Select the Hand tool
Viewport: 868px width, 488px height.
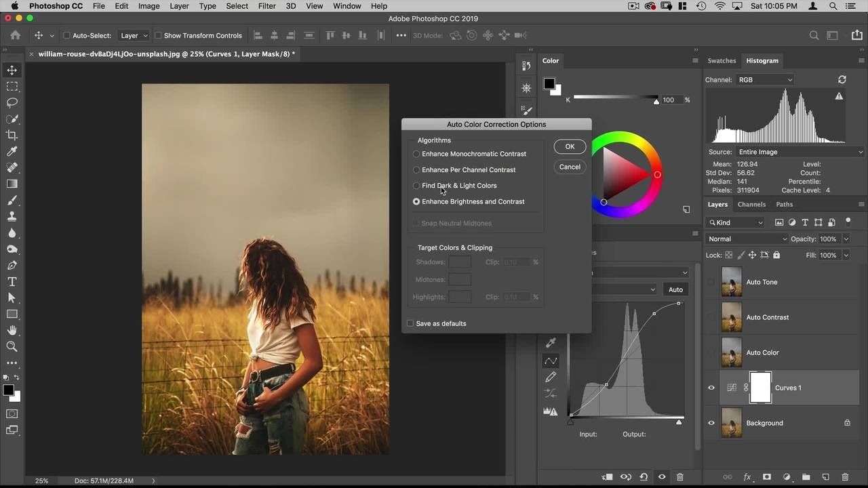[x=12, y=330]
